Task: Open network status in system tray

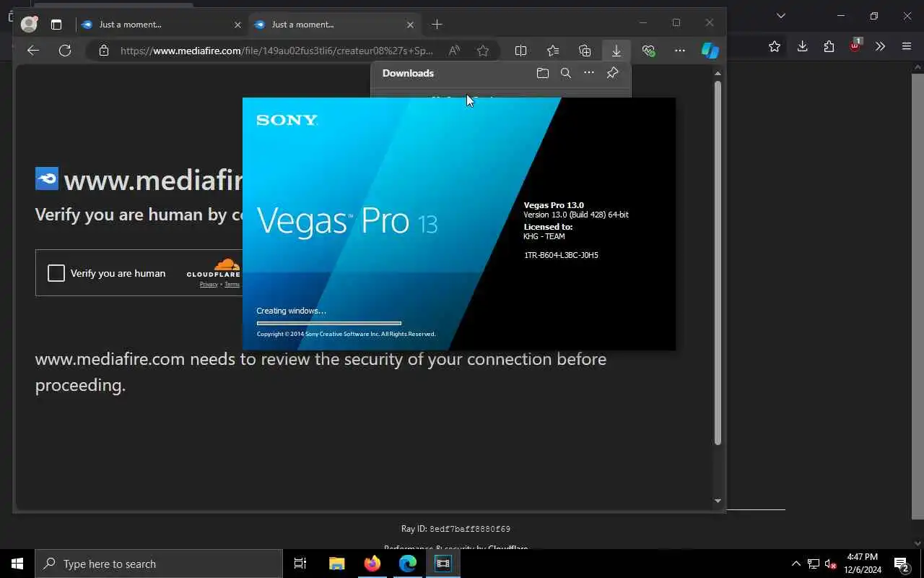Action: click(x=814, y=564)
